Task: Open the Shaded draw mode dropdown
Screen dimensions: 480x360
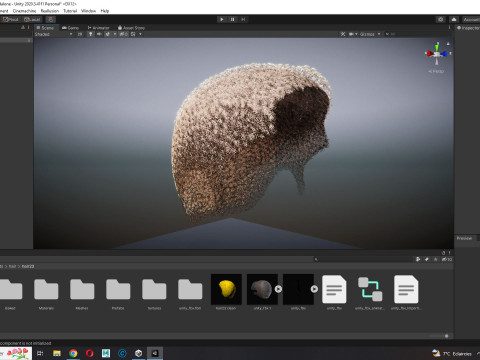Action: [x=54, y=34]
